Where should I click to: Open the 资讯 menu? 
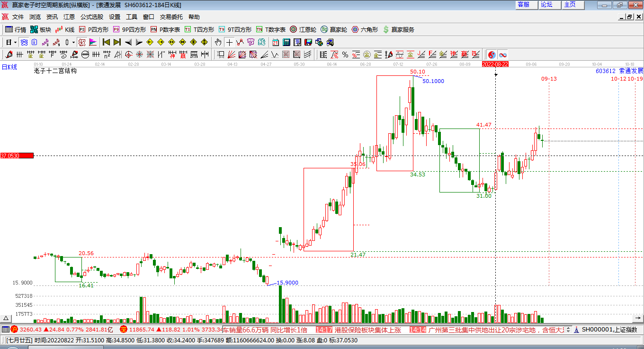click(52, 17)
